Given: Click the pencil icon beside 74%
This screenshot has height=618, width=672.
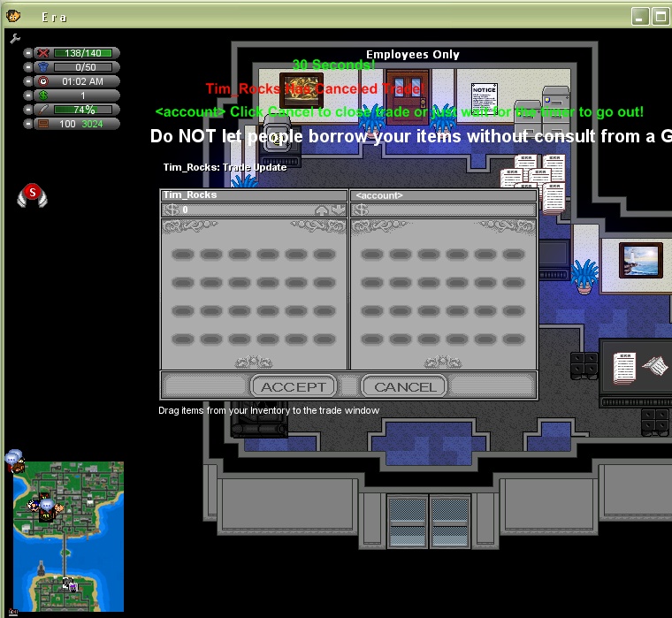Looking at the screenshot, I should click(x=43, y=110).
